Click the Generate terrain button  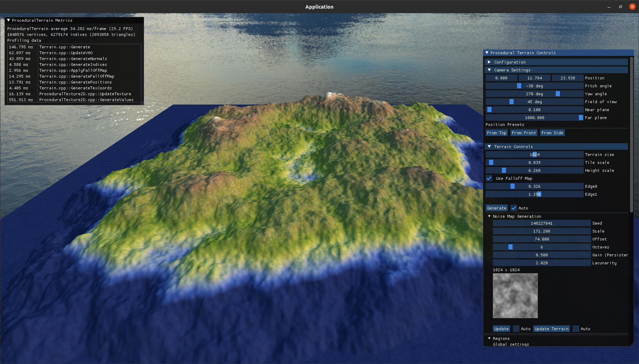(x=497, y=208)
